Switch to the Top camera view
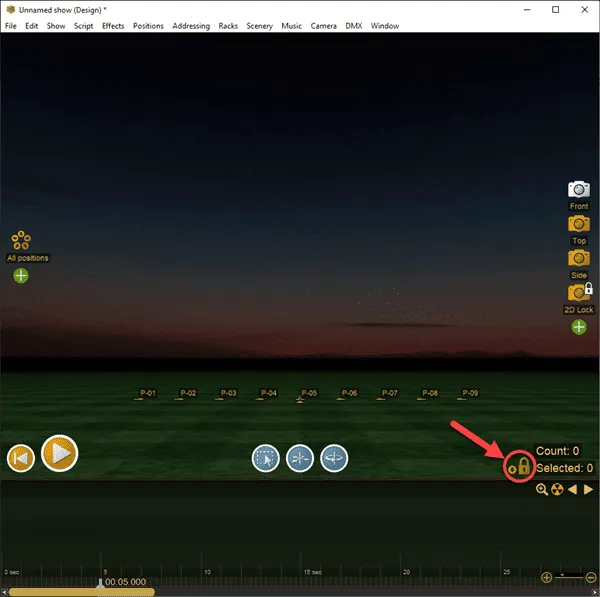600x597 pixels. (x=578, y=224)
